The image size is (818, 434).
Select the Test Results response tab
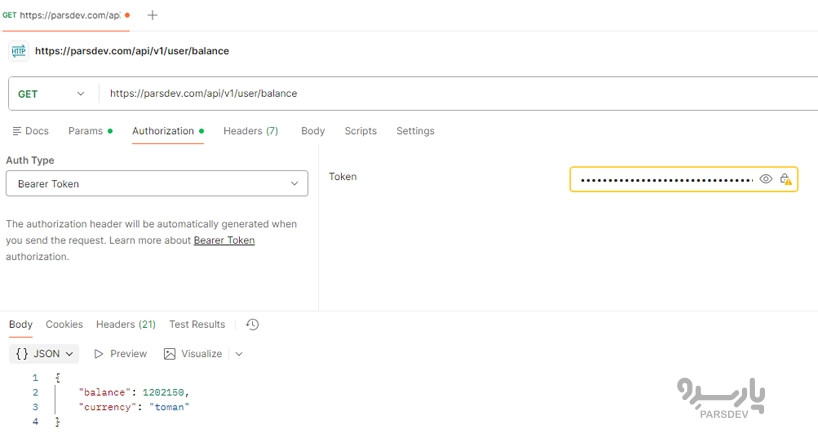click(197, 325)
